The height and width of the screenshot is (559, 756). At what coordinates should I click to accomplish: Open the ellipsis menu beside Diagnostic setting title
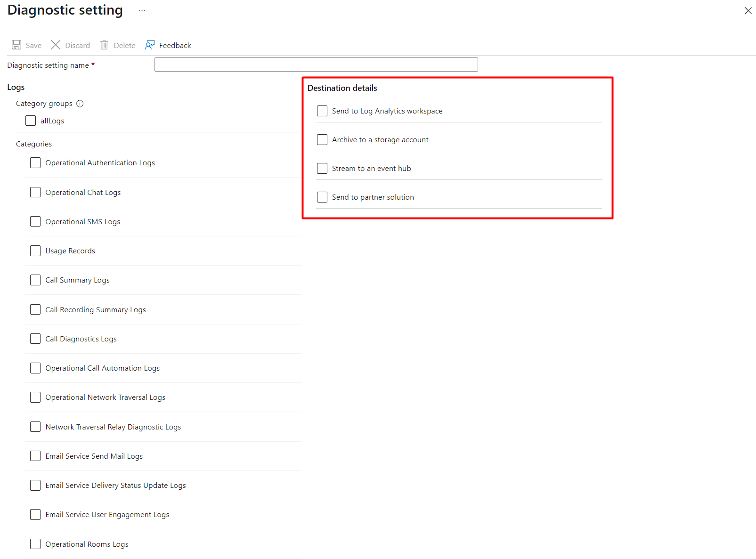(x=142, y=10)
